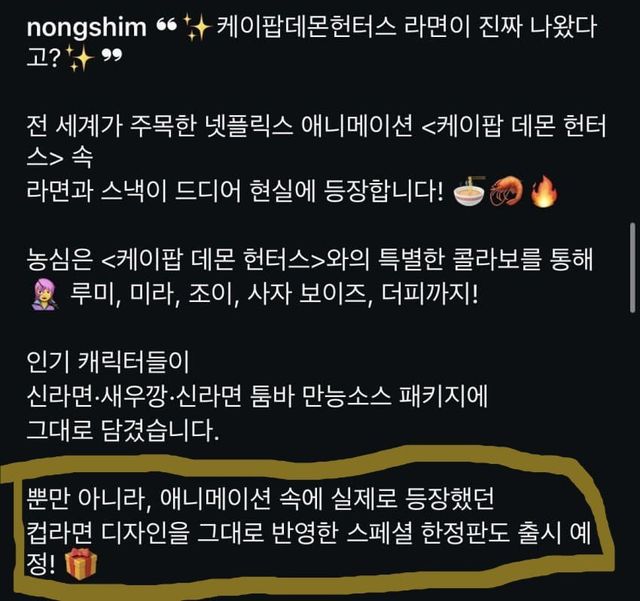Click the vertical scrollbar thumb
Image resolution: width=640 pixels, height=601 pixels.
coord(632,268)
